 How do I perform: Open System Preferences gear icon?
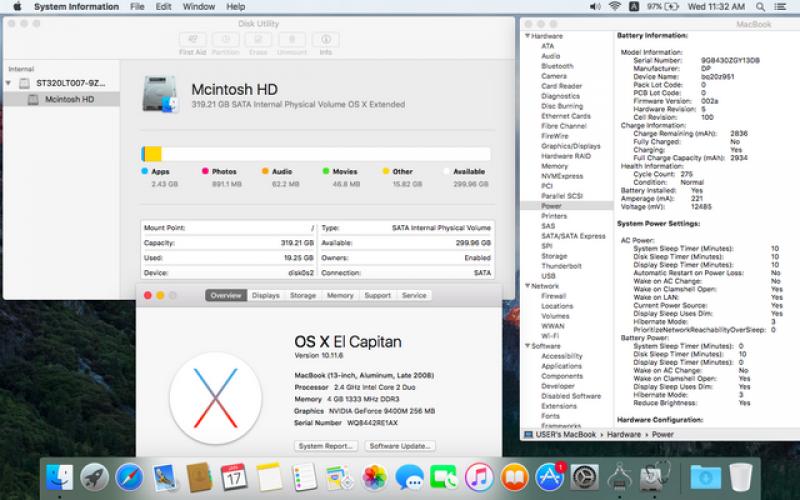[x=585, y=478]
